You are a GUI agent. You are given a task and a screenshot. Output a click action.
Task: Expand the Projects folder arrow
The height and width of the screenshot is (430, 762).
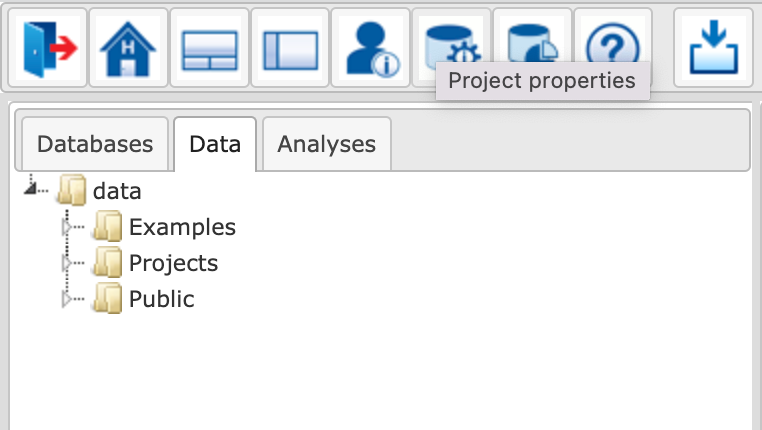(x=67, y=263)
